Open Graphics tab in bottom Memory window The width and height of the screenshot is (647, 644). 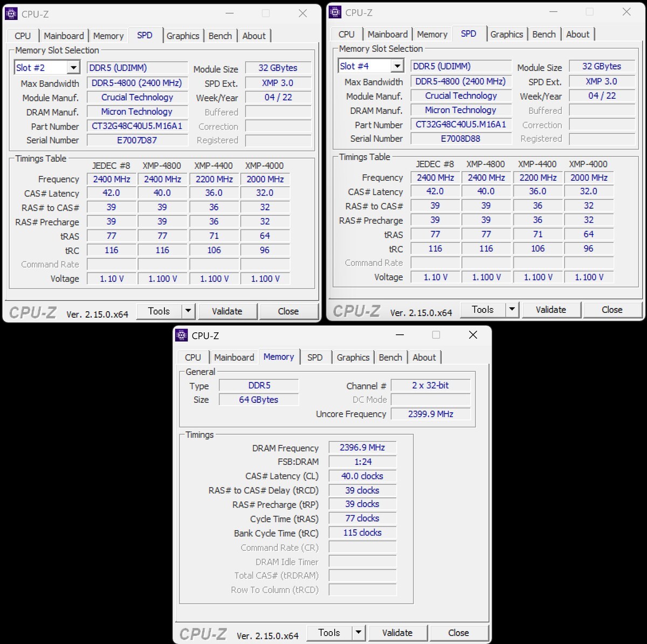click(x=353, y=357)
